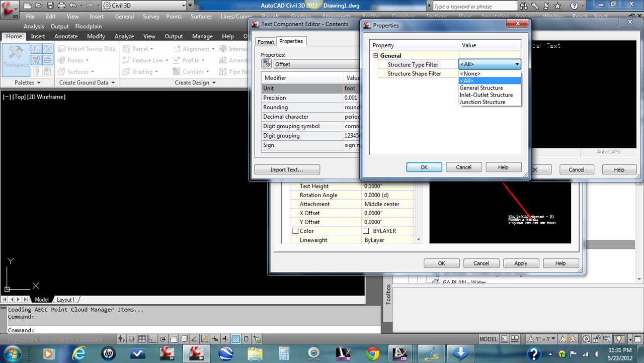This screenshot has width=644, height=363.
Task: Click Help in the Text Component Editor
Action: pyautogui.click(x=619, y=169)
